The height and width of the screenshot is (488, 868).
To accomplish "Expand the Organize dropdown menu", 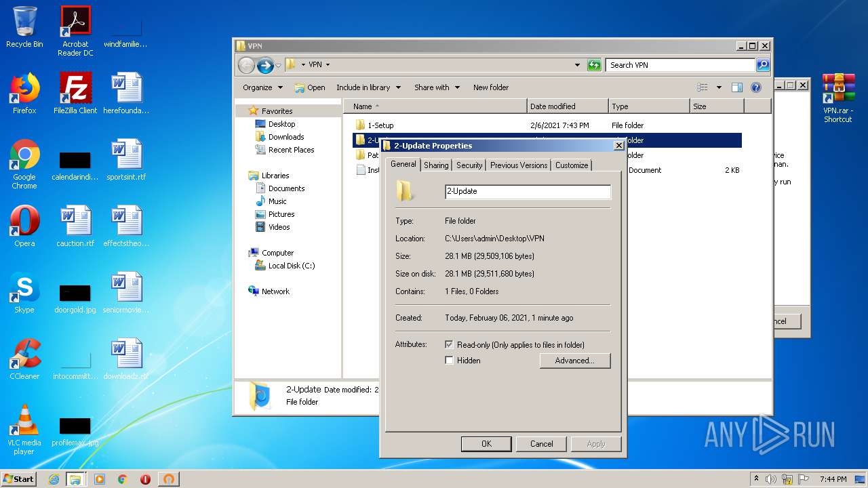I will click(x=262, y=87).
